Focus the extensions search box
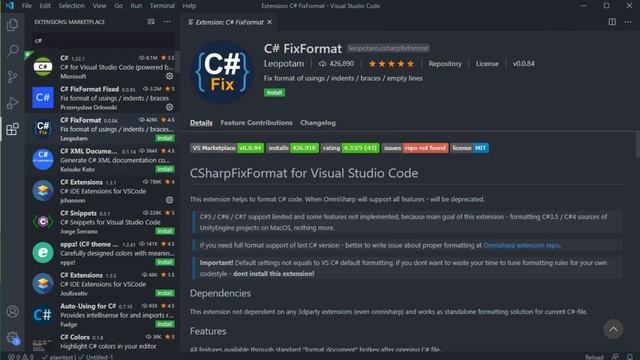This screenshot has width=640, height=360. [103, 41]
